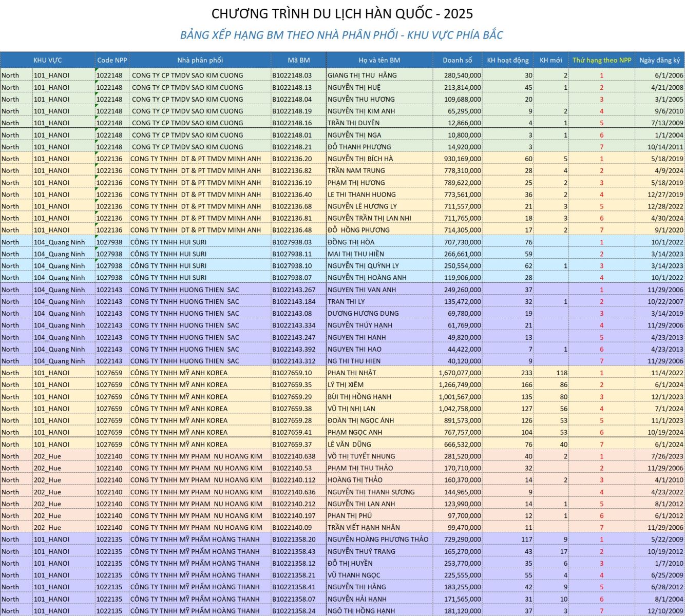Click the sales value '1,670,077,000'

(460, 373)
